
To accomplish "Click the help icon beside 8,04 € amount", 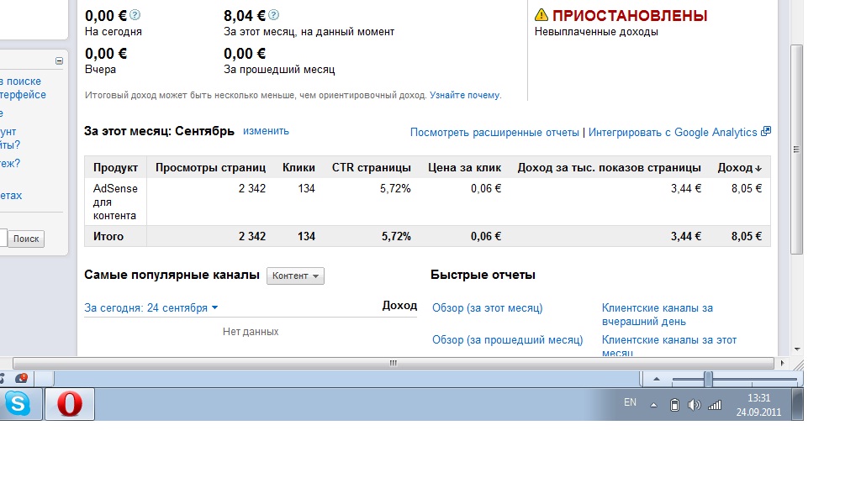I will tap(273, 15).
